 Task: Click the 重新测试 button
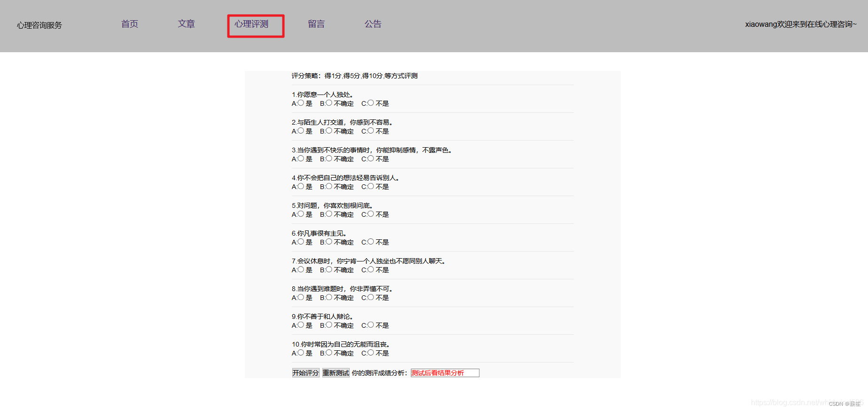[336, 373]
